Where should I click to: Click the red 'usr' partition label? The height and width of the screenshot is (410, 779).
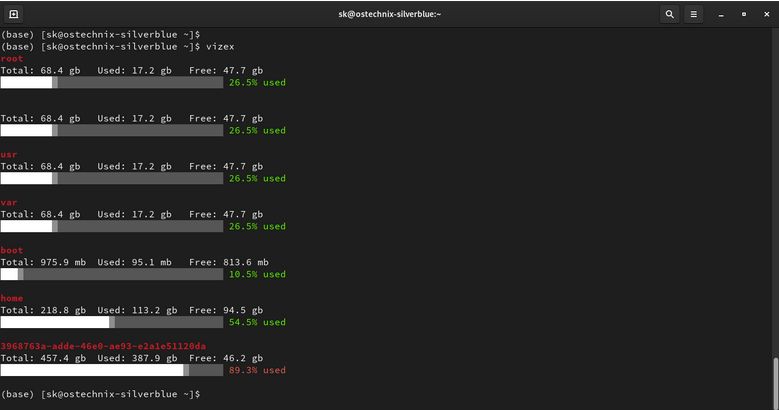tap(9, 155)
